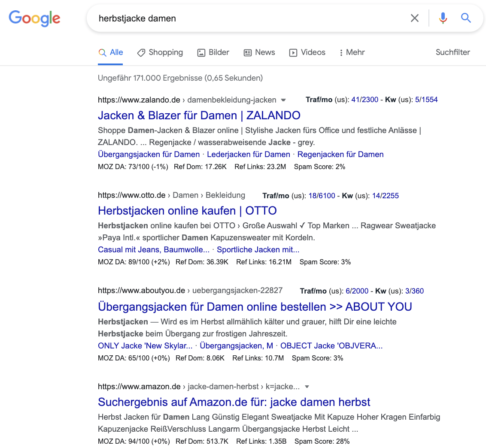
Task: Select the Alle tab
Action: coord(111,52)
